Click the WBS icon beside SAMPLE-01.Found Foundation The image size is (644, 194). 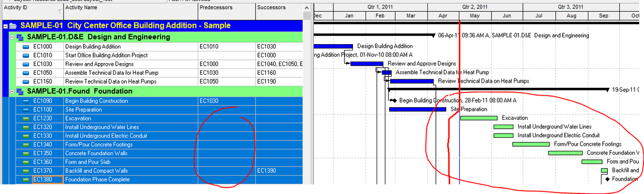[20, 91]
